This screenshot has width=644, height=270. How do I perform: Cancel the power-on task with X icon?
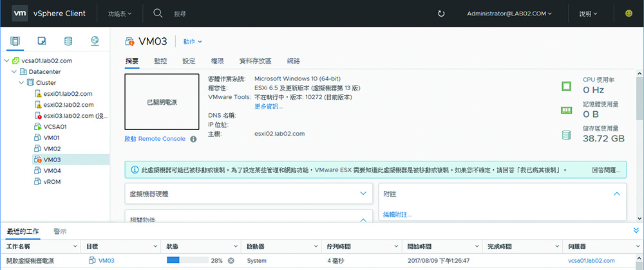(x=231, y=260)
